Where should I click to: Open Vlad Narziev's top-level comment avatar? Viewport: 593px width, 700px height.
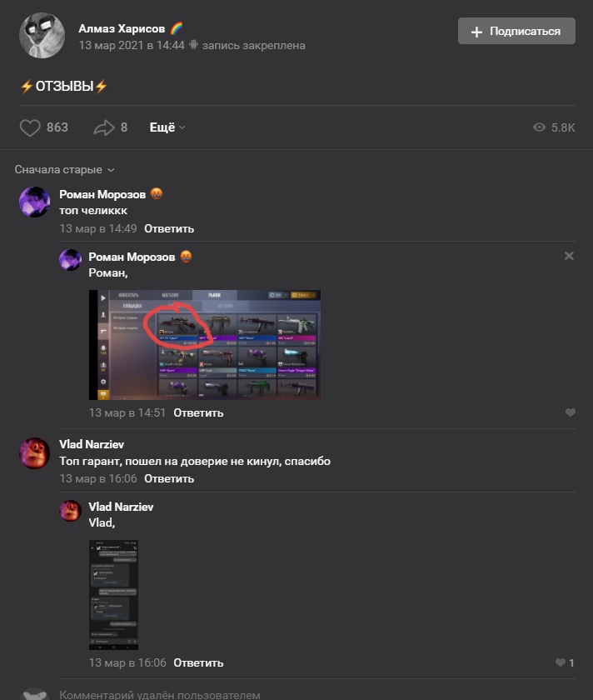point(34,452)
